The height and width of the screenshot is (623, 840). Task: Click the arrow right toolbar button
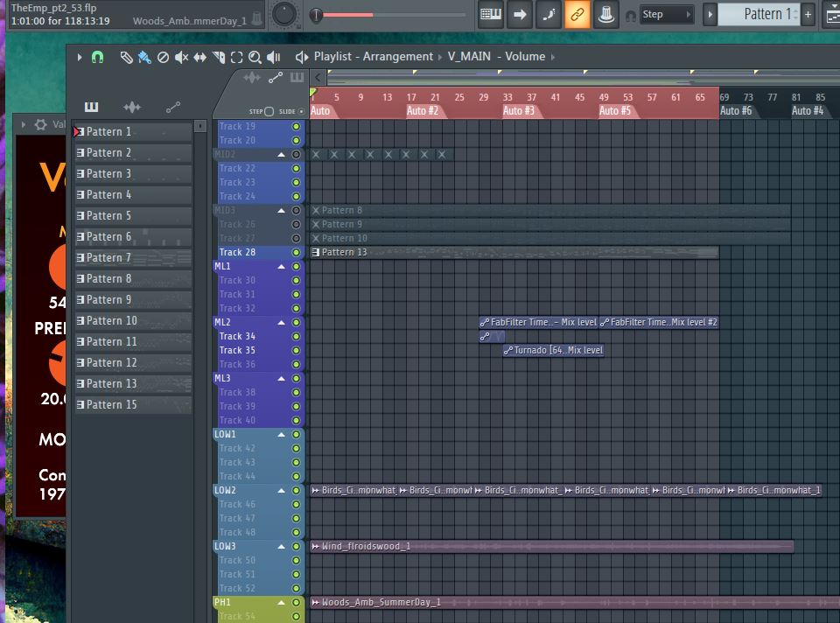coord(520,14)
